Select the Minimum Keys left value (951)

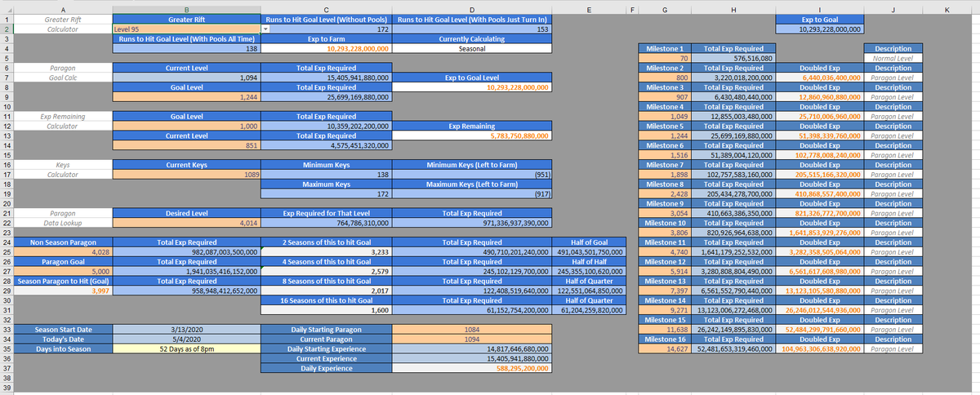[x=472, y=175]
